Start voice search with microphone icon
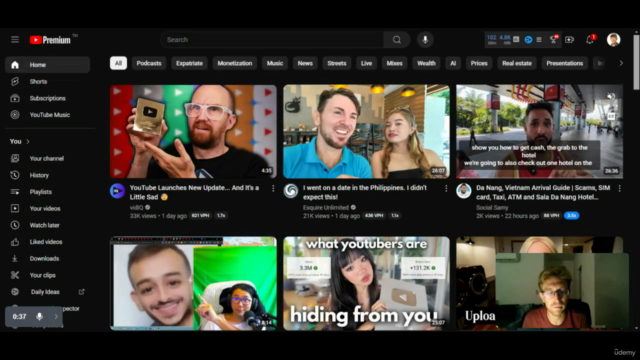640x360 pixels. click(425, 40)
